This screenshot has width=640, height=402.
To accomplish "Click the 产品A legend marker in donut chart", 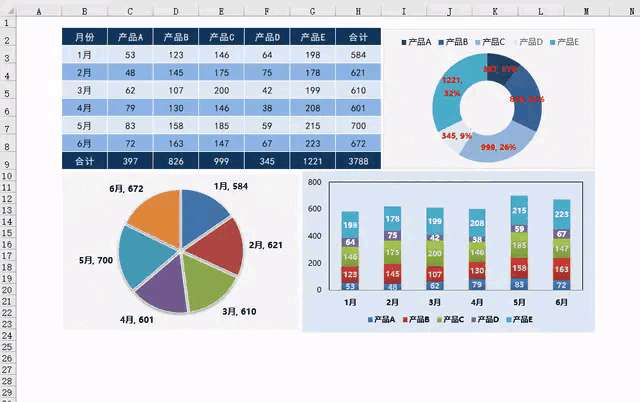I will click(404, 42).
